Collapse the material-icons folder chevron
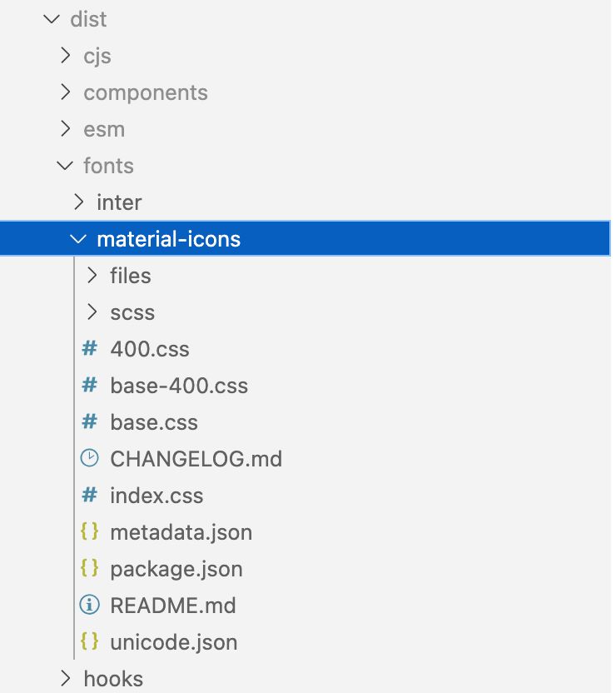 tap(78, 239)
